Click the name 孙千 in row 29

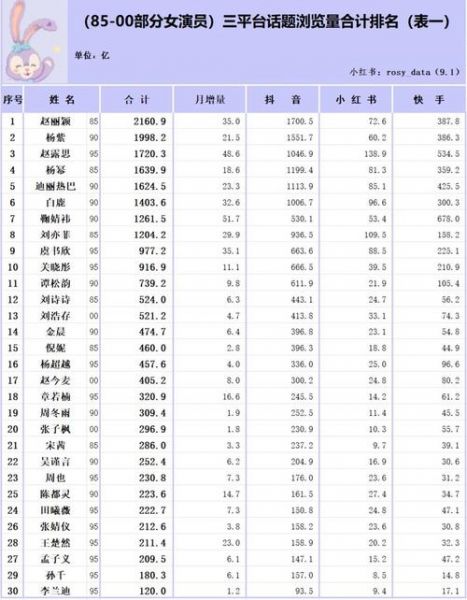(56, 575)
